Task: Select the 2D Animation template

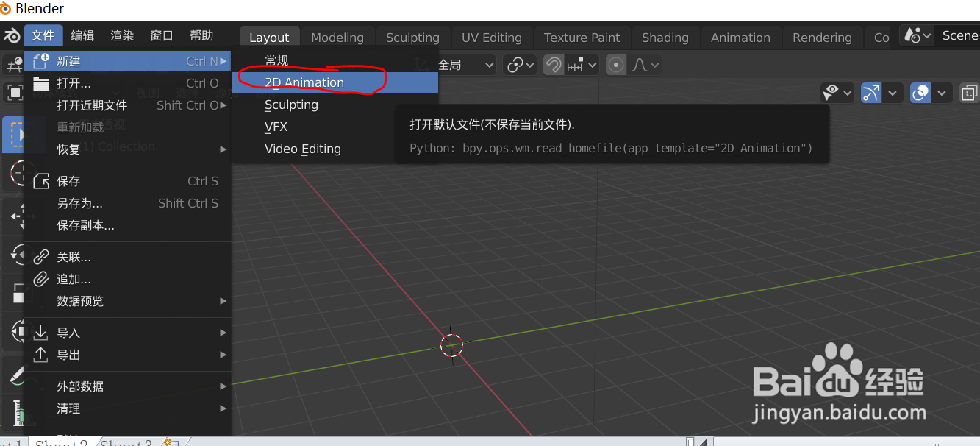Action: (x=336, y=82)
